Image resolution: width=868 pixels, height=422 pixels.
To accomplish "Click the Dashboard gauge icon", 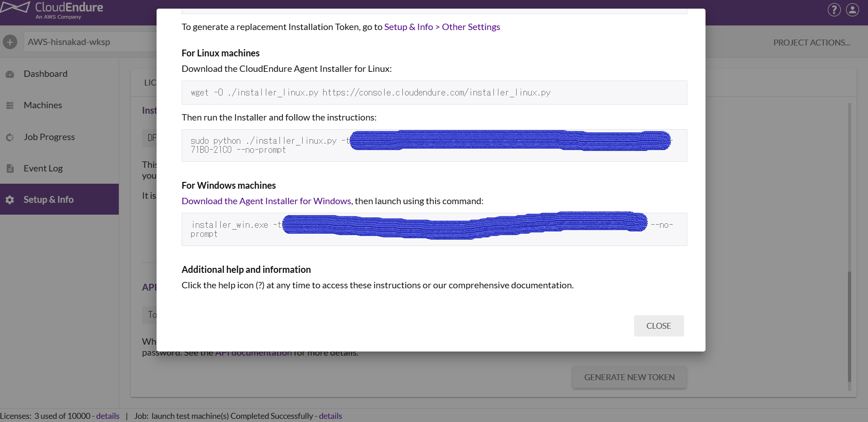I will click(x=10, y=74).
